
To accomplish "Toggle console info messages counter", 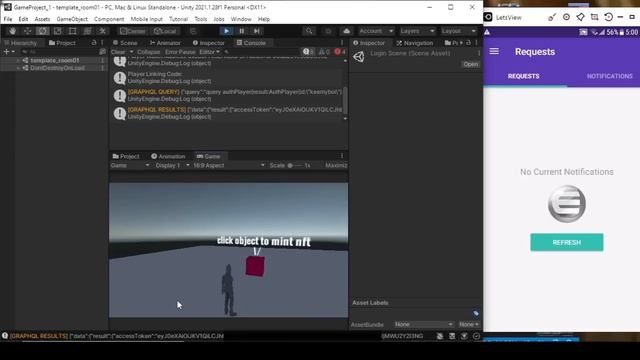I will (308, 52).
